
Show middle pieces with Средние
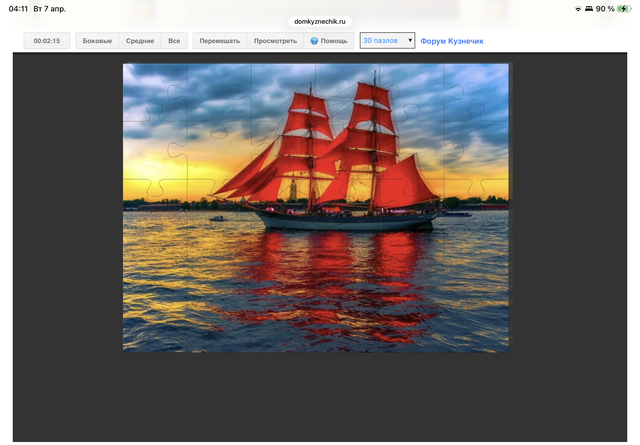[140, 41]
